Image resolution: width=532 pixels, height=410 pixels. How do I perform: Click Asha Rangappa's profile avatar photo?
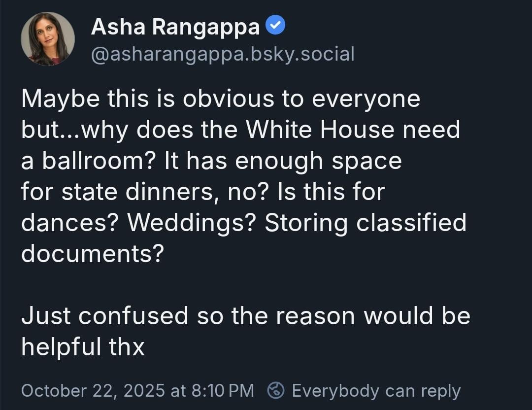(48, 39)
